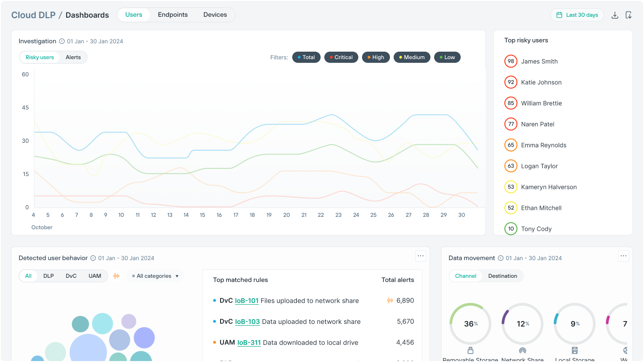The image size is (644, 362).
Task: Click risky user James Smith
Action: [x=539, y=61]
